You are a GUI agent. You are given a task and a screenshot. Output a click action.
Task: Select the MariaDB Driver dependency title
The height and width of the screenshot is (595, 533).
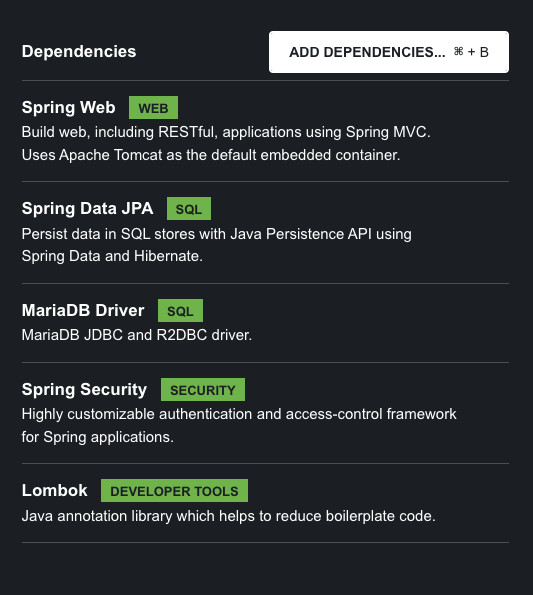[83, 310]
